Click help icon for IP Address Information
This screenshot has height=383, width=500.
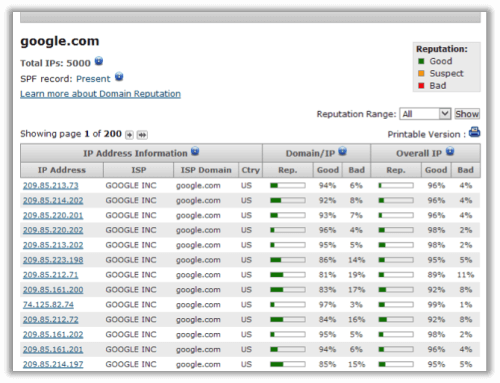point(195,151)
